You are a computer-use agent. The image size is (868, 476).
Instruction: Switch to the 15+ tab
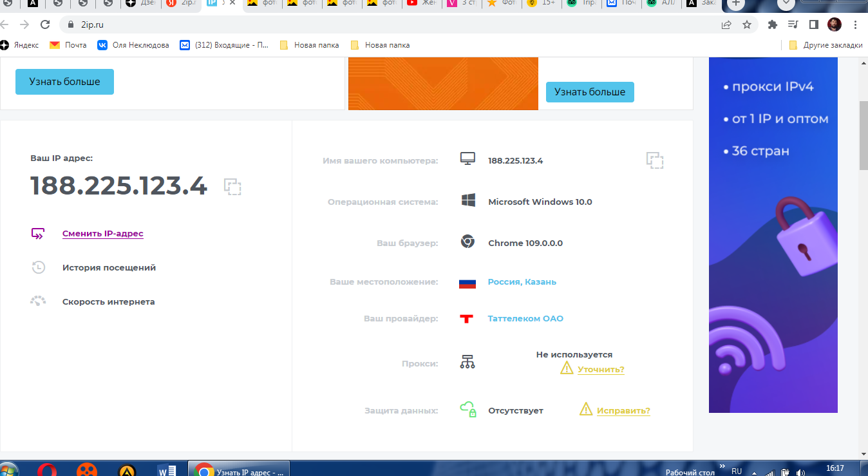pos(541,3)
